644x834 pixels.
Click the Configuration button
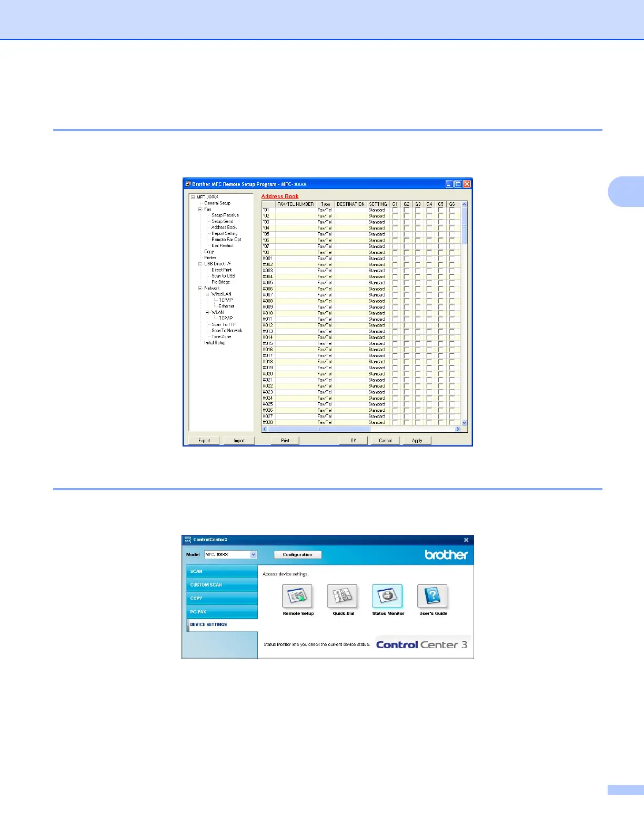(298, 554)
